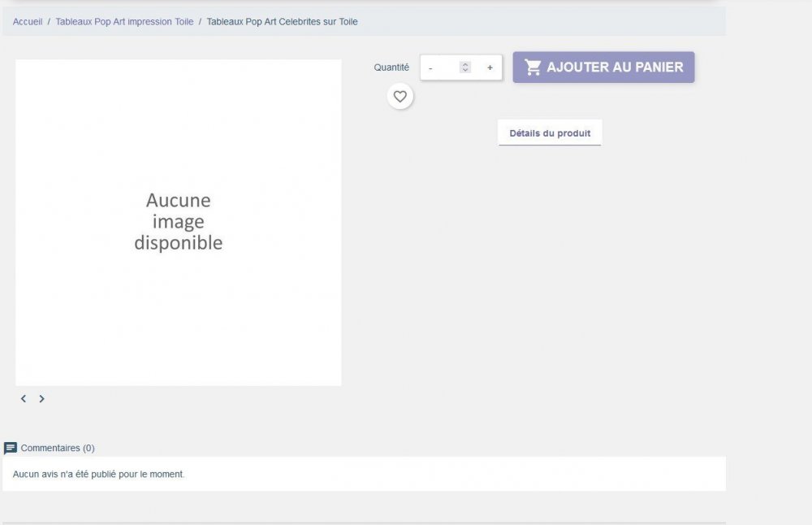Click the speech bubble icon next to Commentaires
This screenshot has height=525, width=812.
tap(10, 448)
